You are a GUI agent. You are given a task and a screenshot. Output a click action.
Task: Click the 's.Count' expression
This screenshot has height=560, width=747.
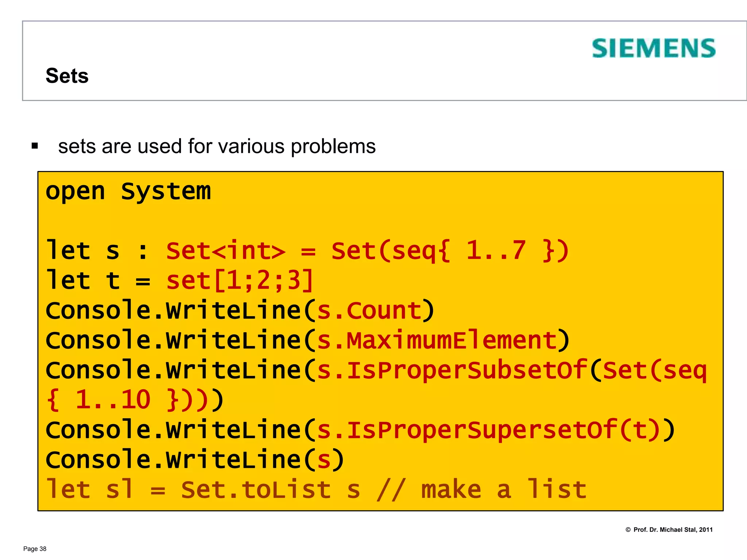coord(369,311)
